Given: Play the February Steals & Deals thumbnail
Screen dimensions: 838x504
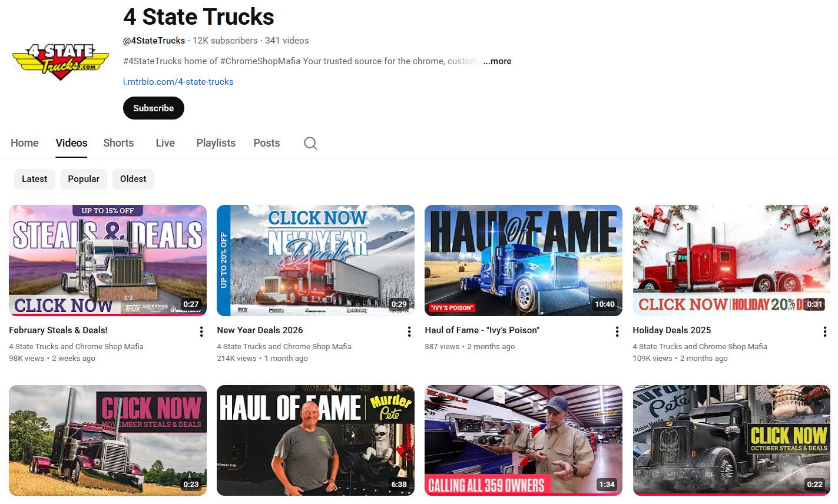Looking at the screenshot, I should point(108,260).
